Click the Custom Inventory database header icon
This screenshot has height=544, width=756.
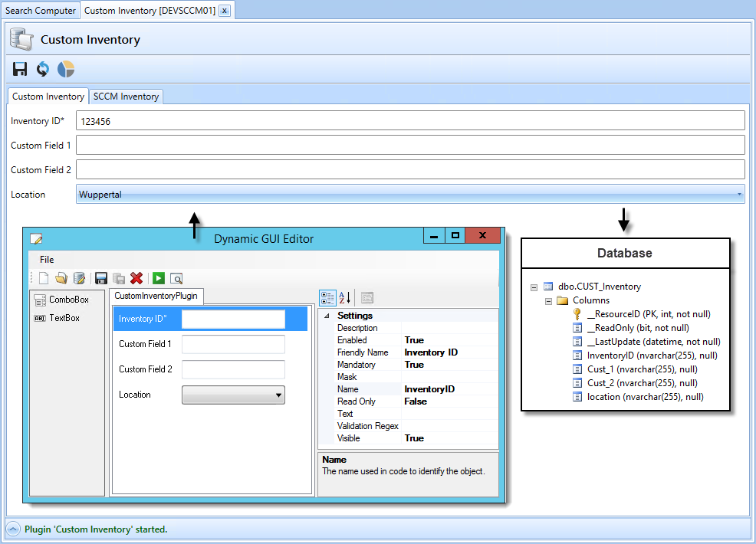click(x=21, y=39)
